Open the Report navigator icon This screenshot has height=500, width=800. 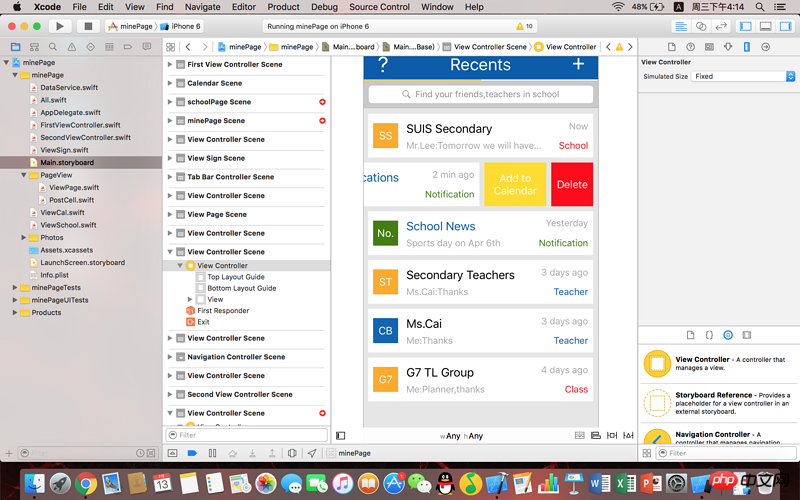tap(147, 47)
